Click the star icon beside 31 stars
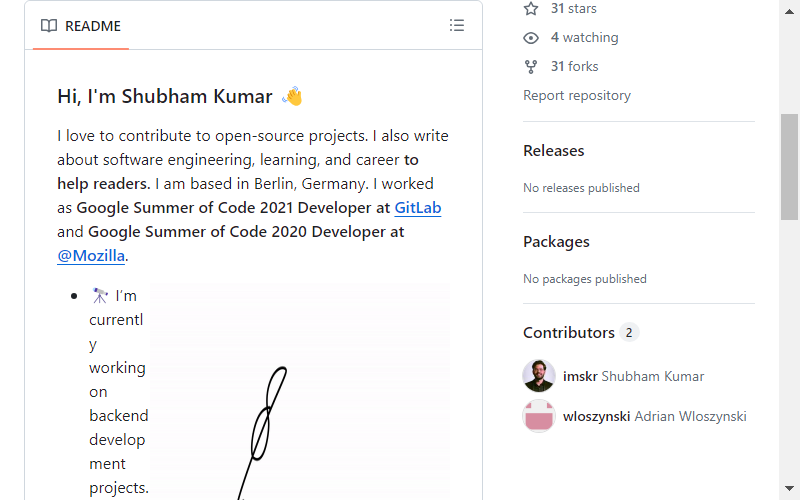Viewport: 800px width, 500px height. click(x=531, y=9)
